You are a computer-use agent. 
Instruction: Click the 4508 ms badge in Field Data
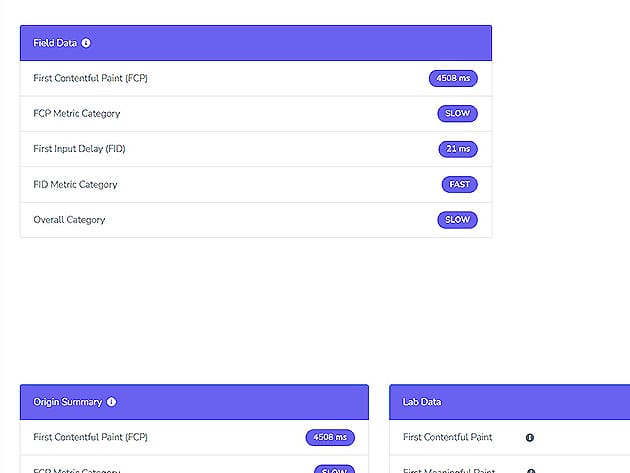(452, 78)
